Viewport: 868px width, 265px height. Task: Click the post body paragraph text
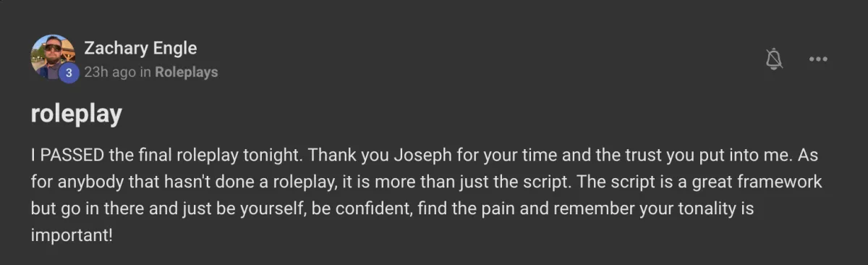click(427, 195)
